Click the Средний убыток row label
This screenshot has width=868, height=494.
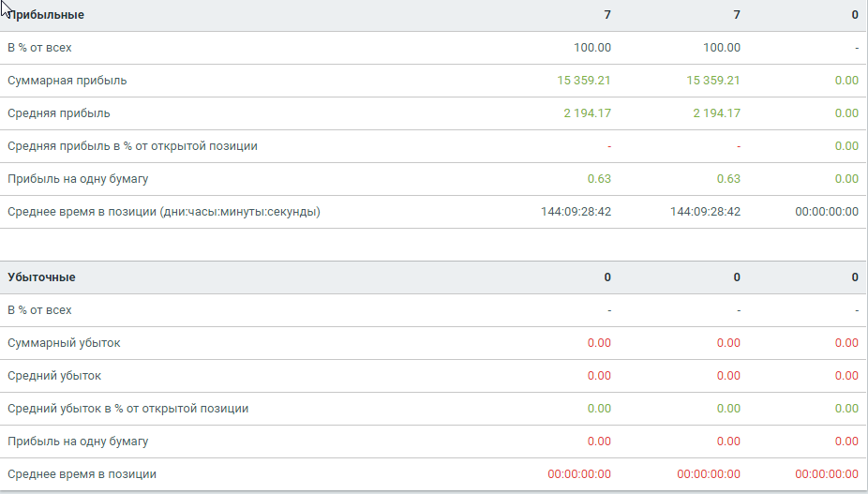tap(54, 376)
